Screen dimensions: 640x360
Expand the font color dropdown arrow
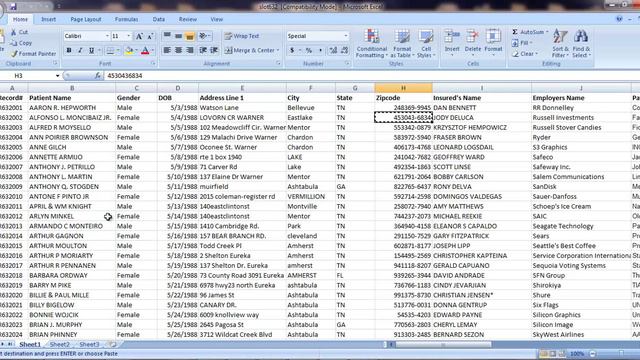[x=153, y=50]
